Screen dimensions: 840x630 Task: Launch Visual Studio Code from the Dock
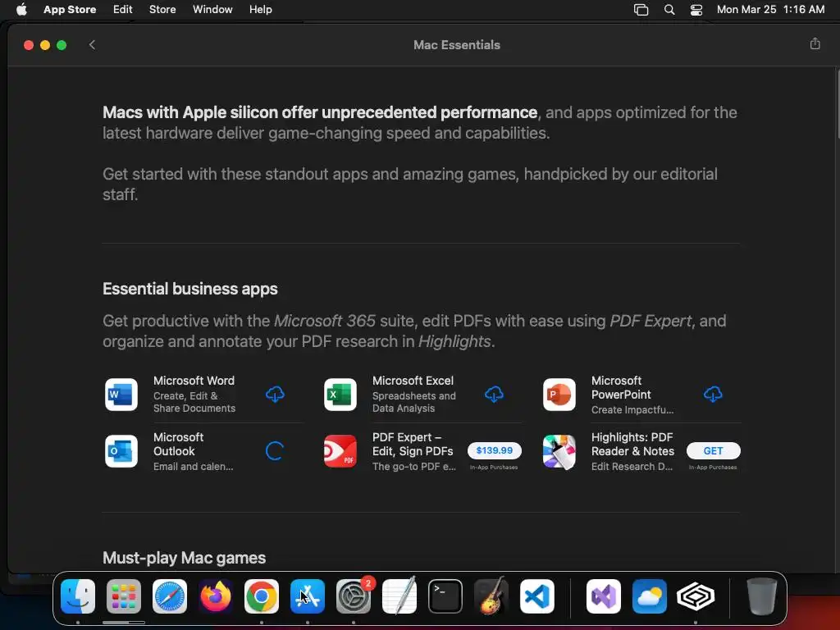[x=537, y=596]
